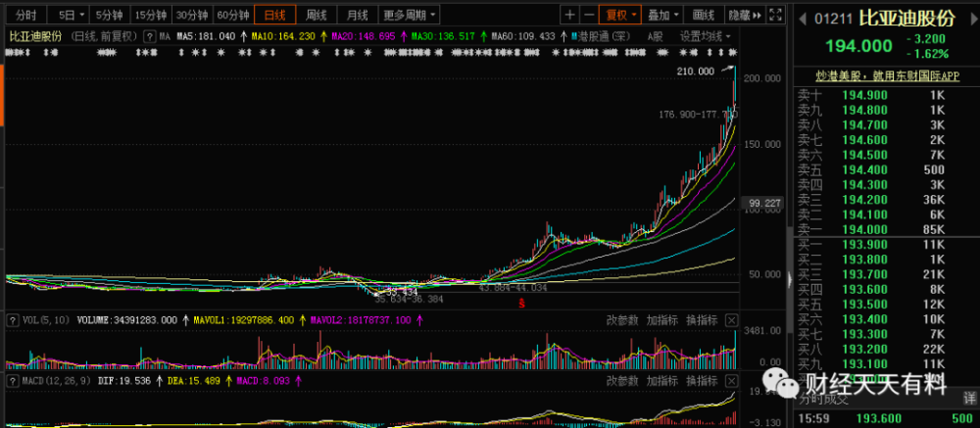The image size is (980, 428).
Task: Click the 15:59 193.600 trade row
Action: pyautogui.click(x=884, y=418)
